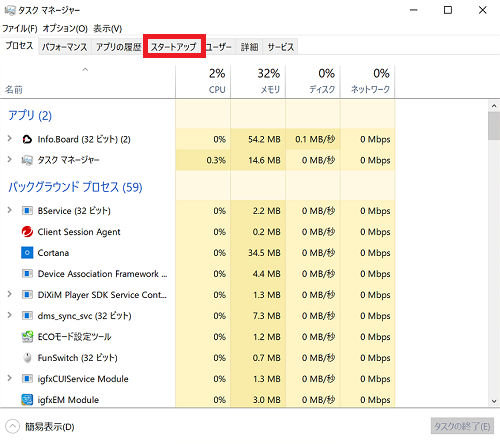Switch to the パフォーマンス tab

tap(64, 47)
